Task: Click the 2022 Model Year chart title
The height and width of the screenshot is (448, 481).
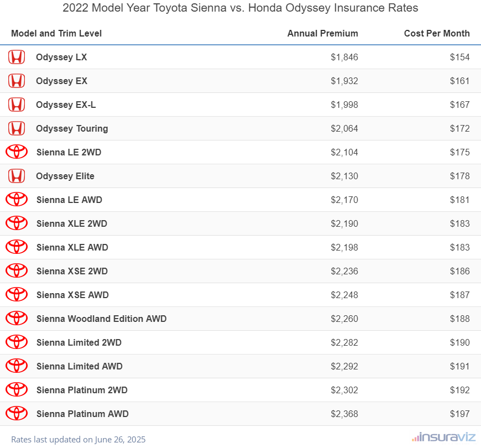Action: 240,8
